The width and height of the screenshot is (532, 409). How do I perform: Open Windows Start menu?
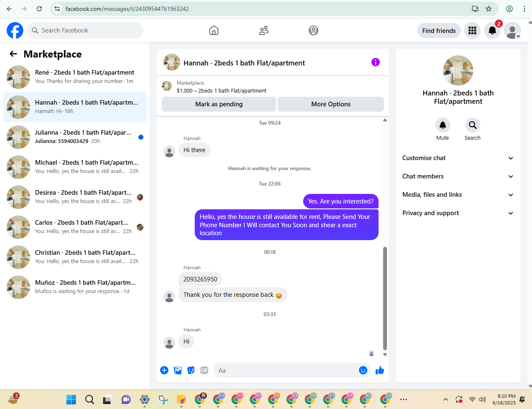(71, 399)
